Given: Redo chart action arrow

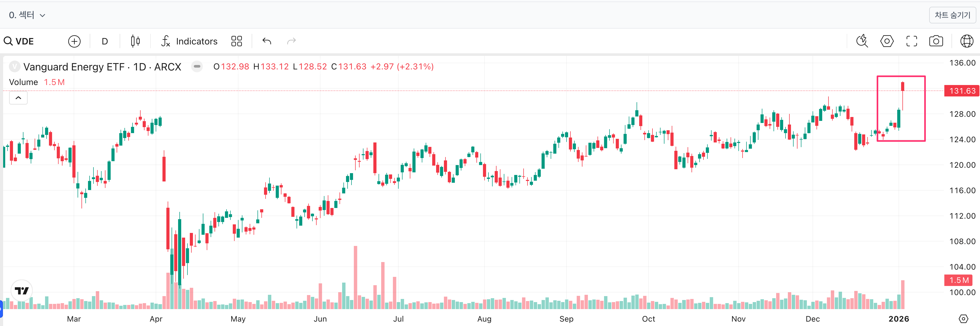Looking at the screenshot, I should [x=291, y=41].
